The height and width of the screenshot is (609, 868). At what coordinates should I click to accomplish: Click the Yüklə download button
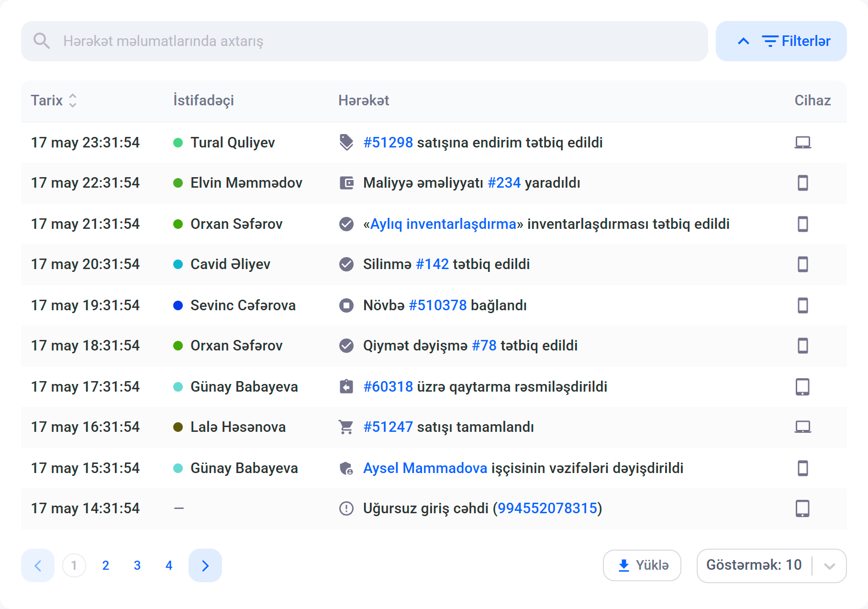(642, 565)
